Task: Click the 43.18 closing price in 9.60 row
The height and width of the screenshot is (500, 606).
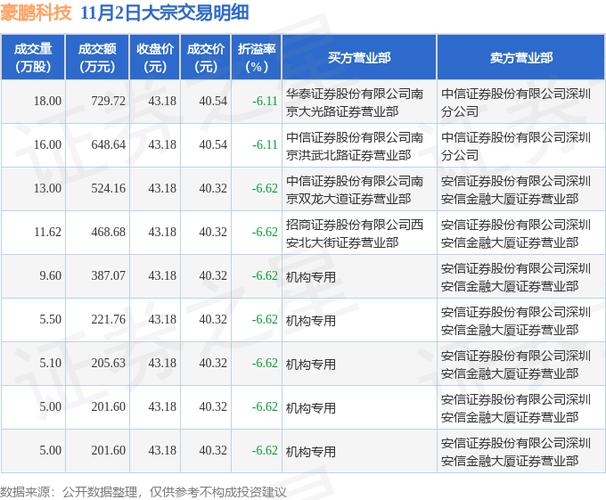Action: (162, 276)
